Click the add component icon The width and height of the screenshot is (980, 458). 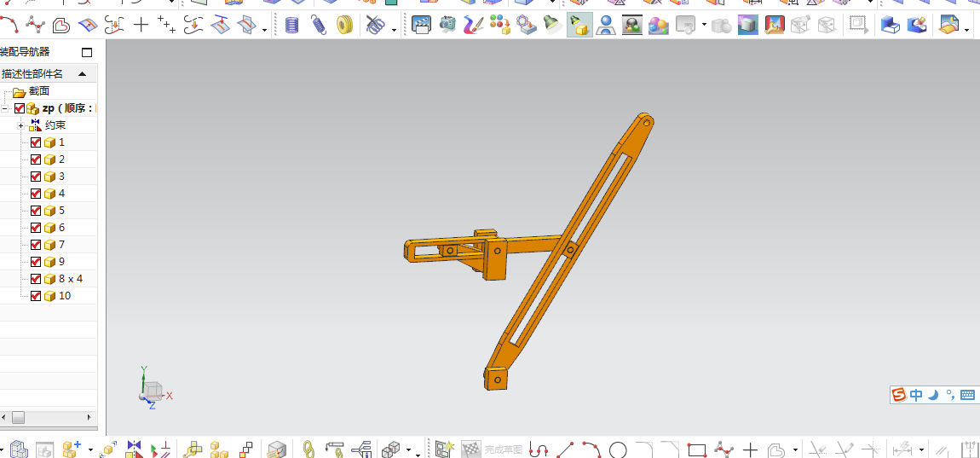coord(72,449)
